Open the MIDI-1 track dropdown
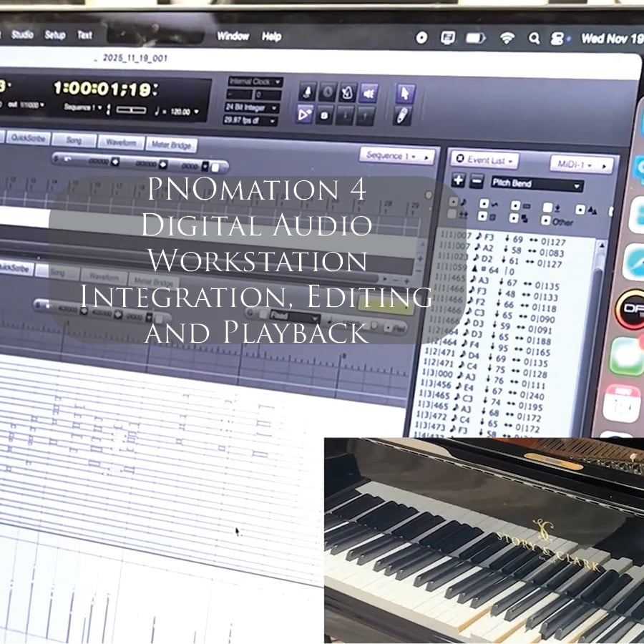Viewport: 644px width, 644px height. (x=575, y=165)
